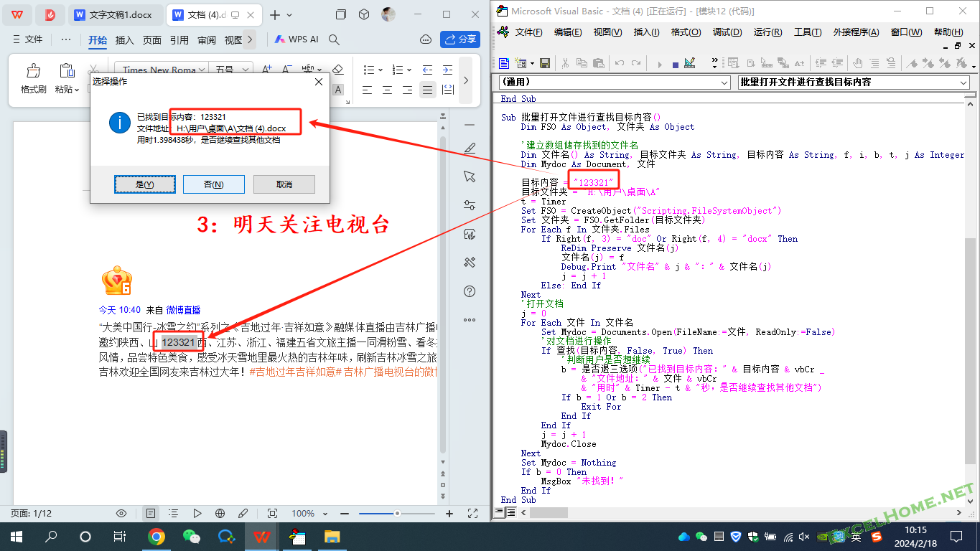Image resolution: width=980 pixels, height=551 pixels.
Task: Toggle breakpoint with hand icon in VBA
Action: tap(857, 63)
